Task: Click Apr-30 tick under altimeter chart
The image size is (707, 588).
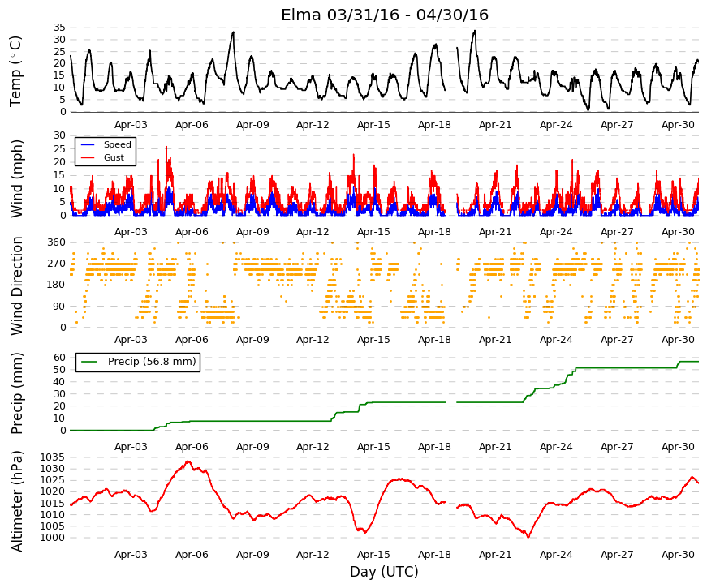Action: 678,555
